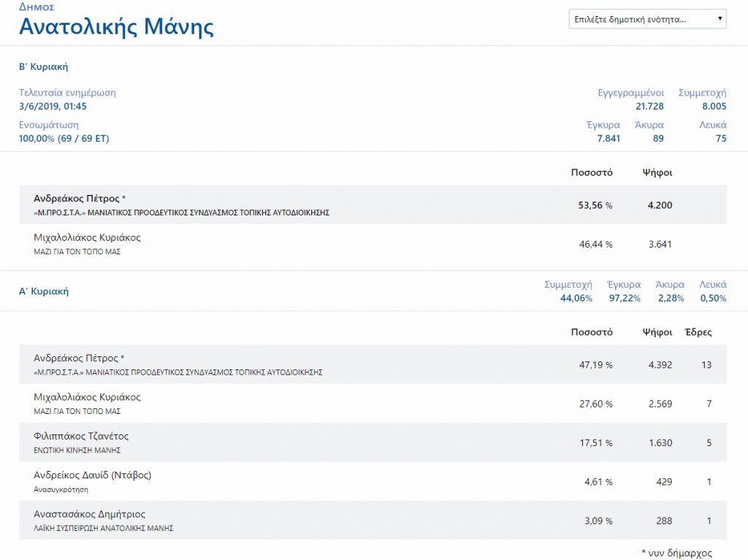This screenshot has width=748, height=560.
Task: Click the Φιλιππάκος Τζανέτος candidate row
Action: click(373, 442)
